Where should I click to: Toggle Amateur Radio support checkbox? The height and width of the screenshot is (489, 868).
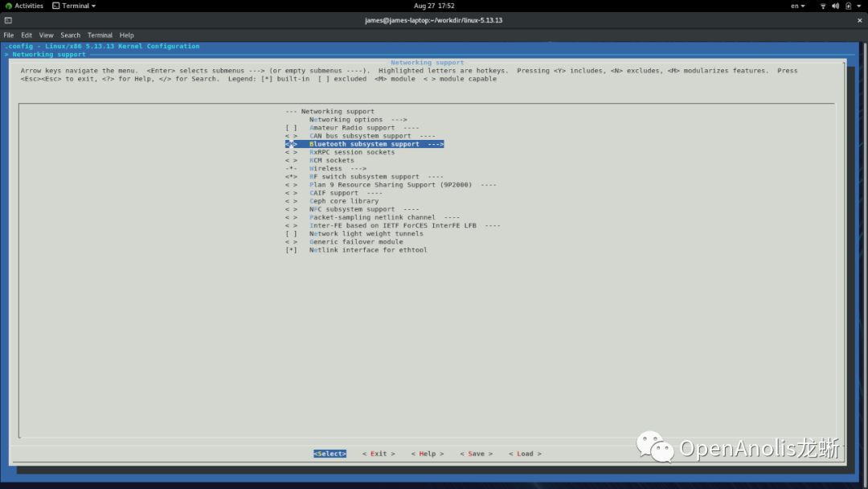(x=291, y=128)
